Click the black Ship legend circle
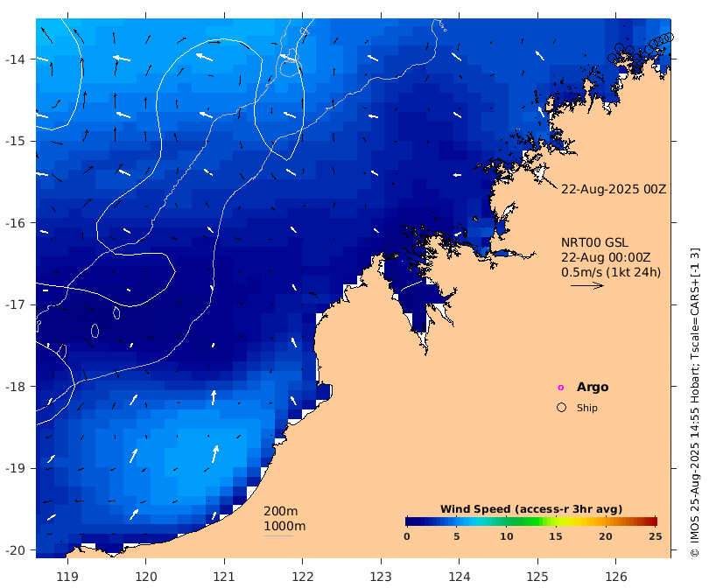This screenshot has width=709, height=588. (561, 408)
